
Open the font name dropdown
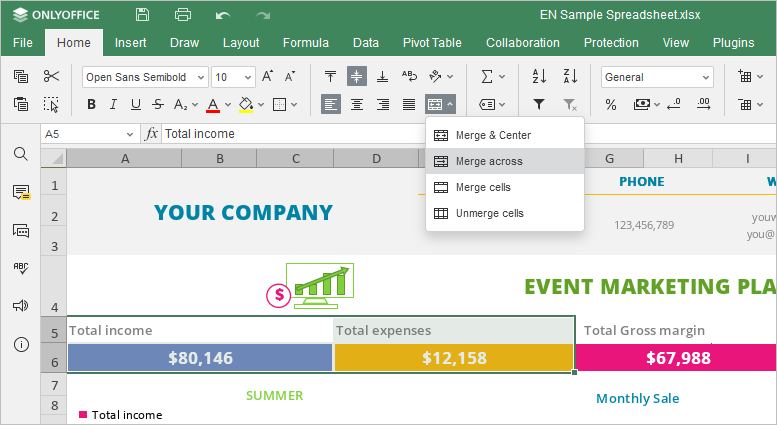point(145,77)
